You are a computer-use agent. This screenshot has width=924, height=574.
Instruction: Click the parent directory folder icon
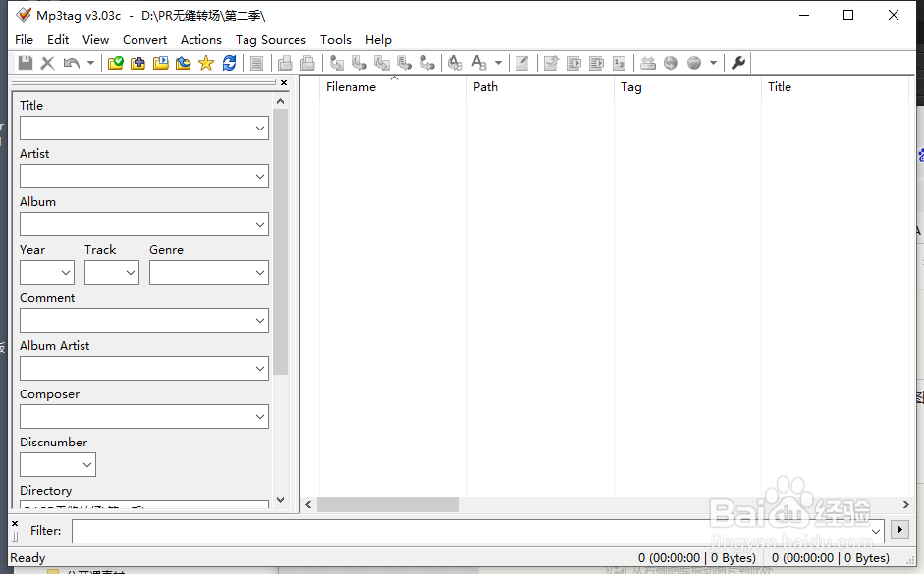coord(184,63)
